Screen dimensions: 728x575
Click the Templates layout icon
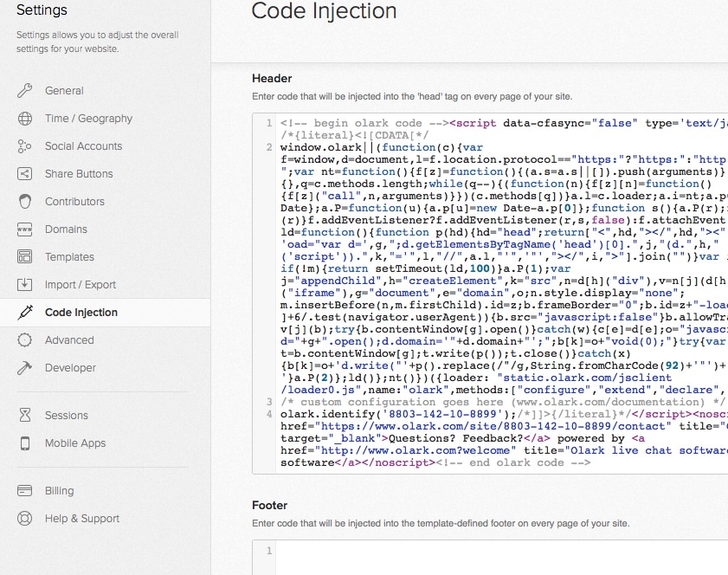pyautogui.click(x=25, y=257)
